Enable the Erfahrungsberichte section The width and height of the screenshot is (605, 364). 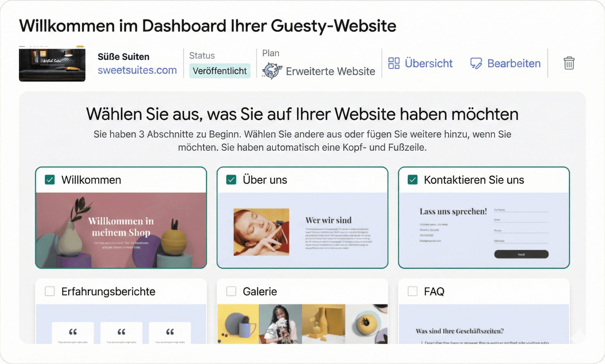coord(50,291)
